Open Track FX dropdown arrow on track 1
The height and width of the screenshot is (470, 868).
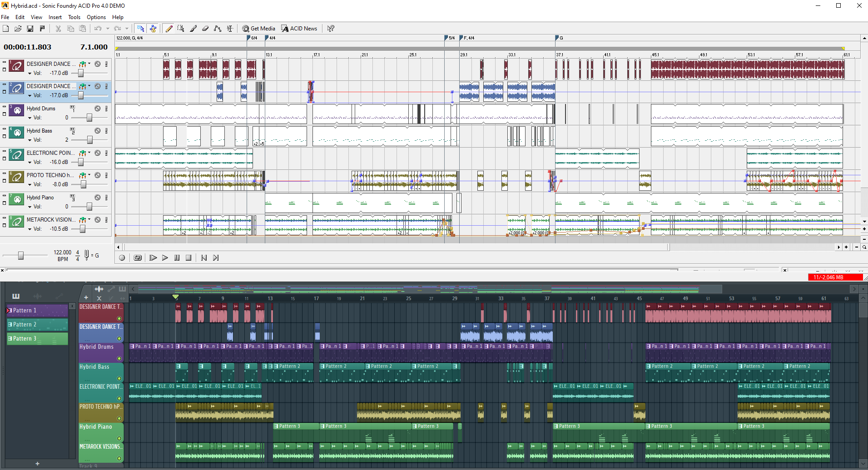click(x=89, y=64)
